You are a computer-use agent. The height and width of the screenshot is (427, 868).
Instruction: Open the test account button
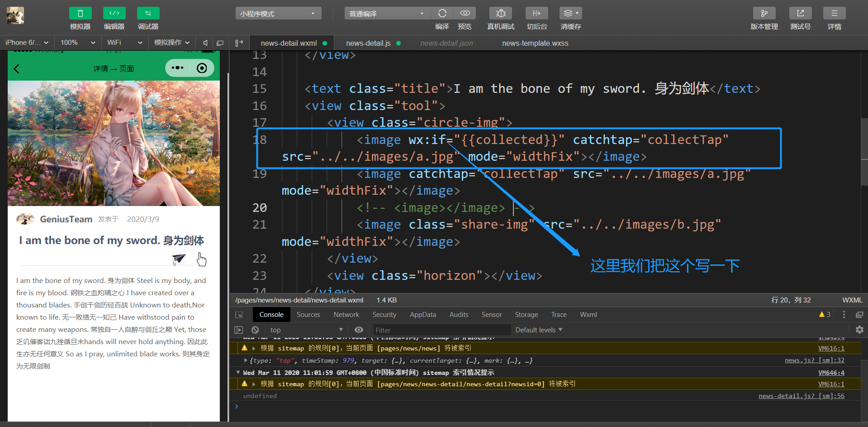800,14
